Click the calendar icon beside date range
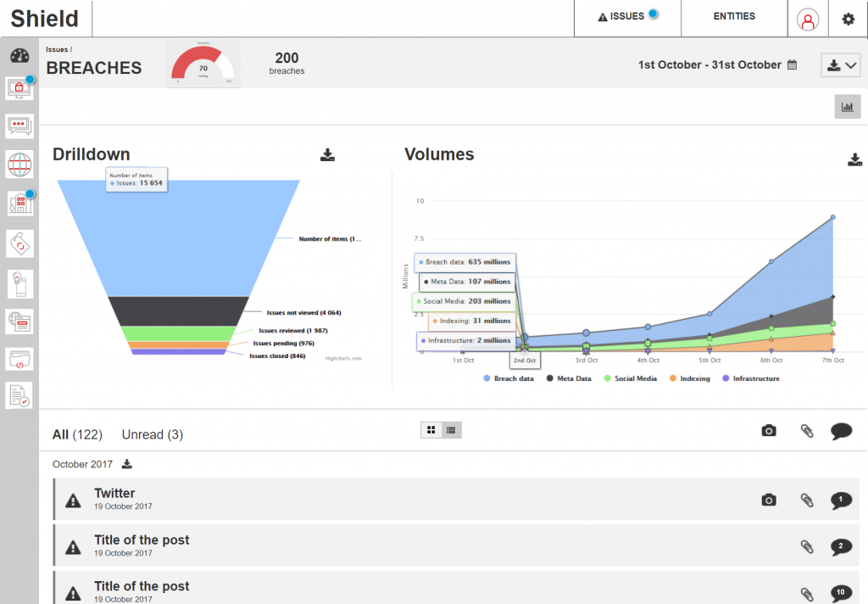The image size is (868, 604). click(x=793, y=64)
